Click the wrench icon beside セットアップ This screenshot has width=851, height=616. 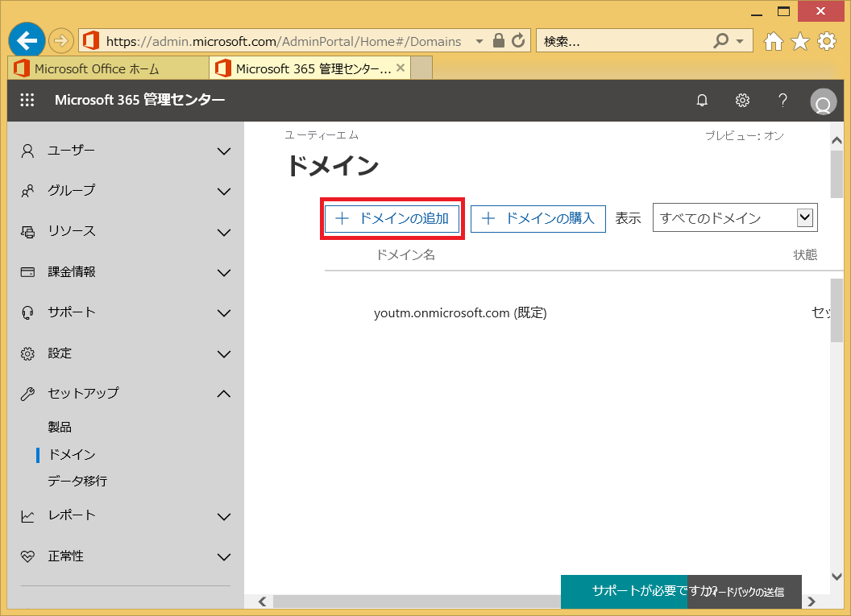[27, 394]
